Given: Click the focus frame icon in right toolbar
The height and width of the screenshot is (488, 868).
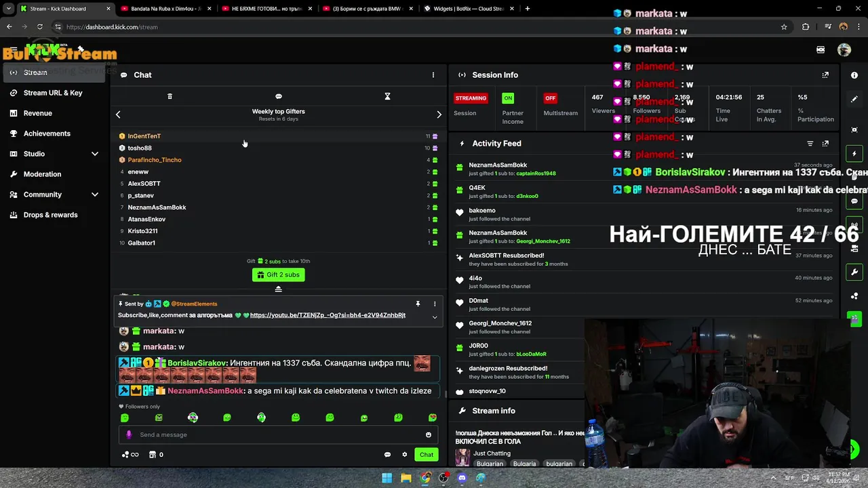Looking at the screenshot, I should [854, 129].
